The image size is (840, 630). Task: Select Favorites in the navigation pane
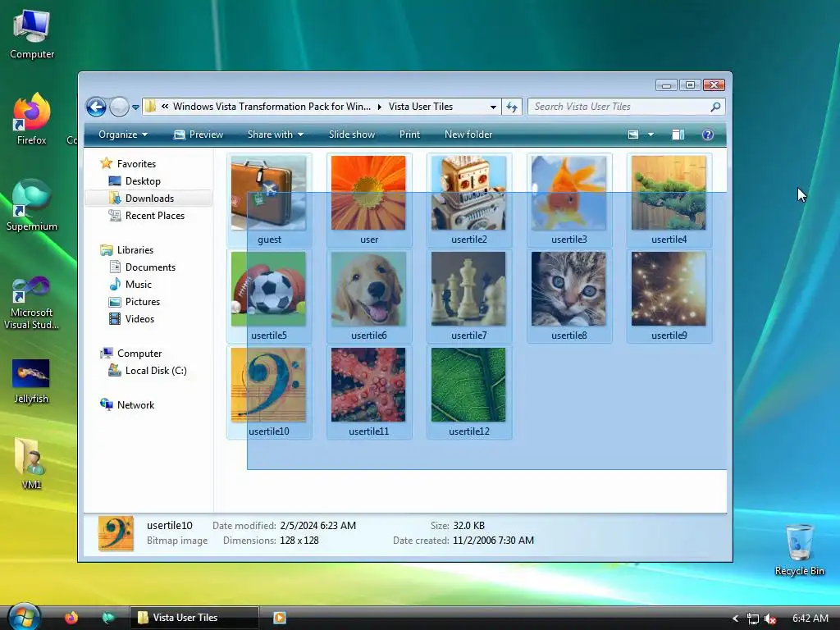[x=136, y=164]
